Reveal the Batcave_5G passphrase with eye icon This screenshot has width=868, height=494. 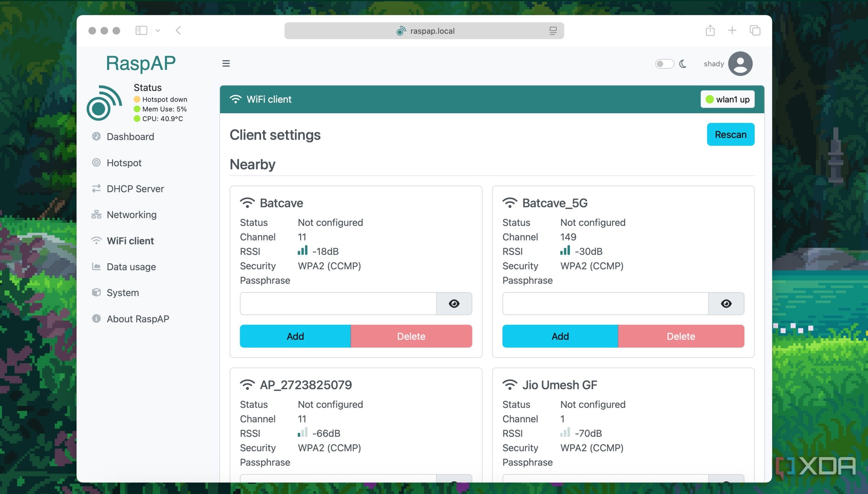[x=726, y=303]
